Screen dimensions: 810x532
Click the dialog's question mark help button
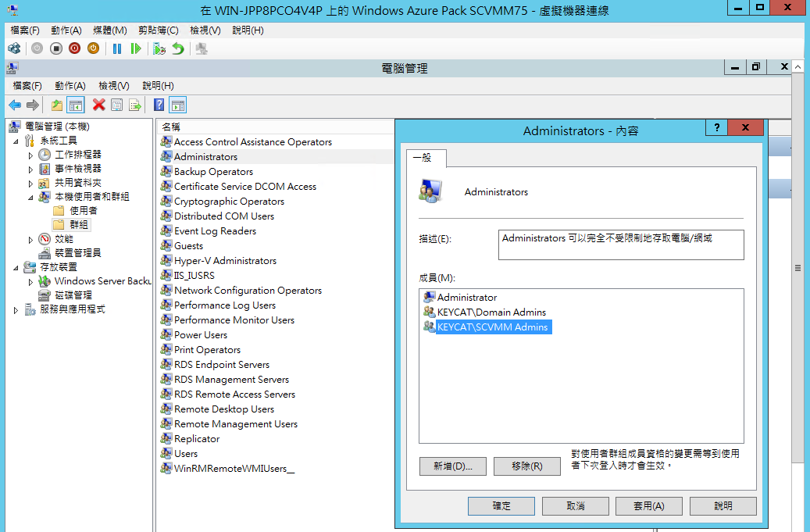(716, 127)
